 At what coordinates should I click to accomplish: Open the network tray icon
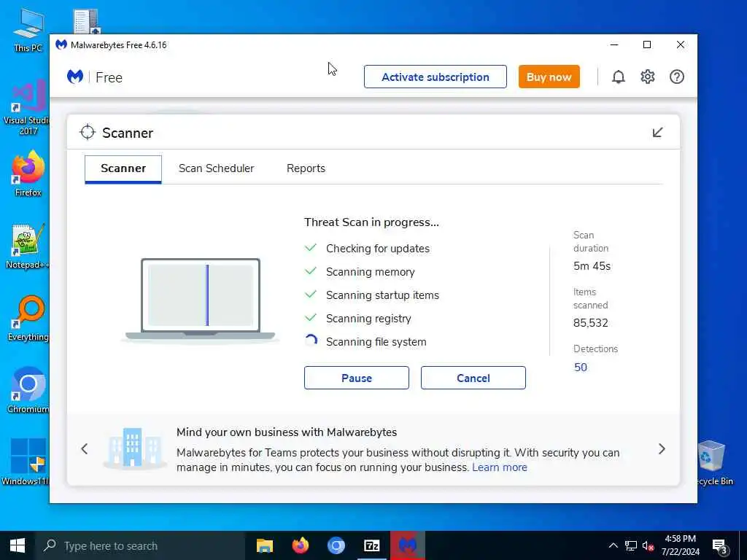pos(631,545)
